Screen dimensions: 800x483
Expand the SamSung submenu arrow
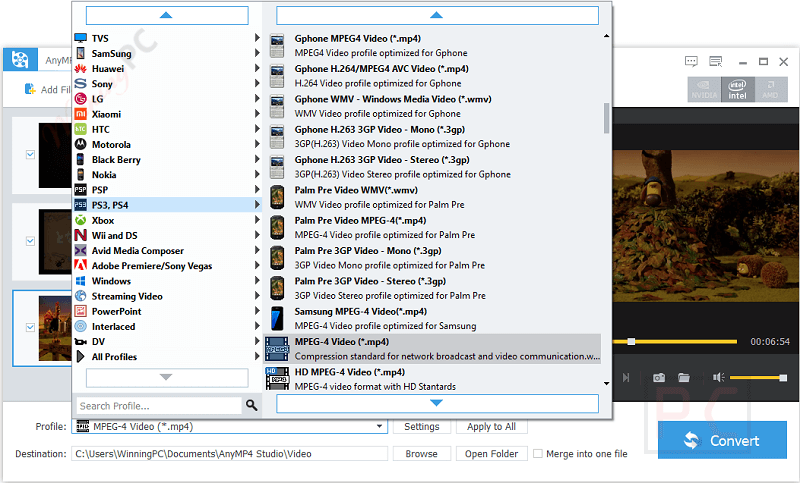tap(257, 53)
